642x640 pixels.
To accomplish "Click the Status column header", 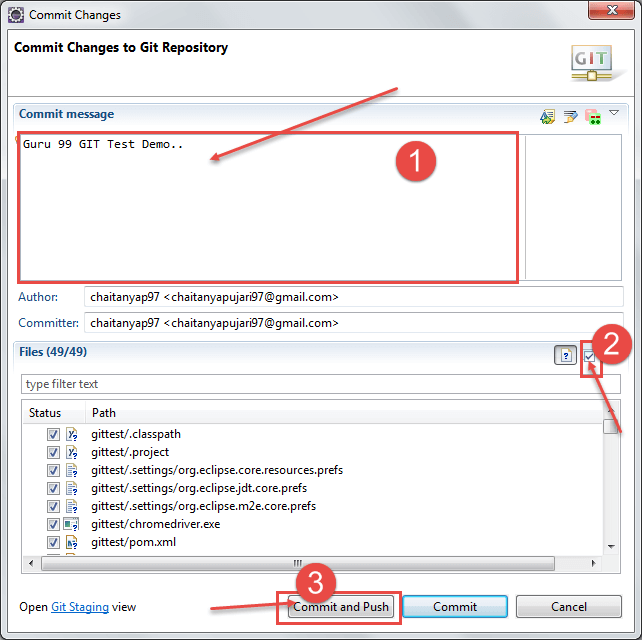I will pyautogui.click(x=45, y=413).
